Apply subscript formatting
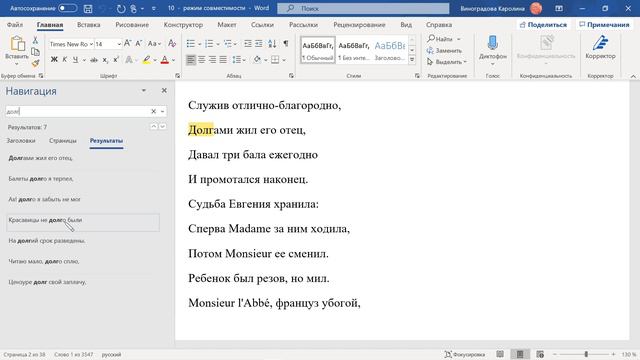 (105, 60)
